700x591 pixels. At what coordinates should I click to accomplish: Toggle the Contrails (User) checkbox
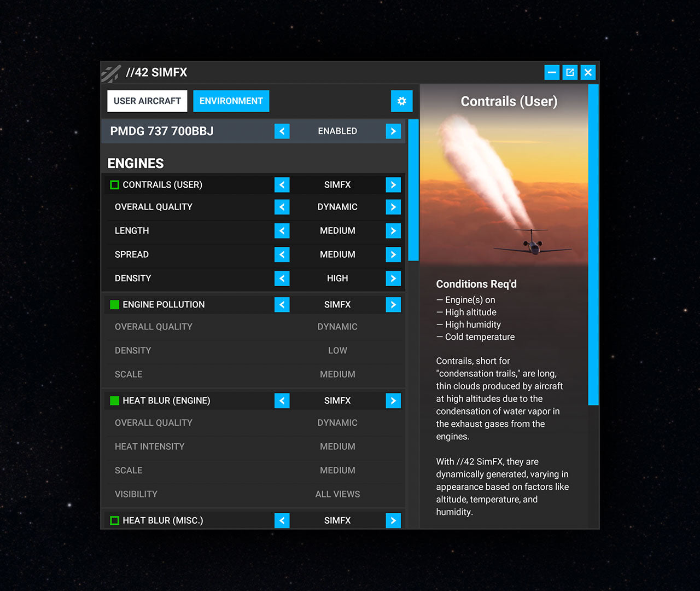(115, 185)
